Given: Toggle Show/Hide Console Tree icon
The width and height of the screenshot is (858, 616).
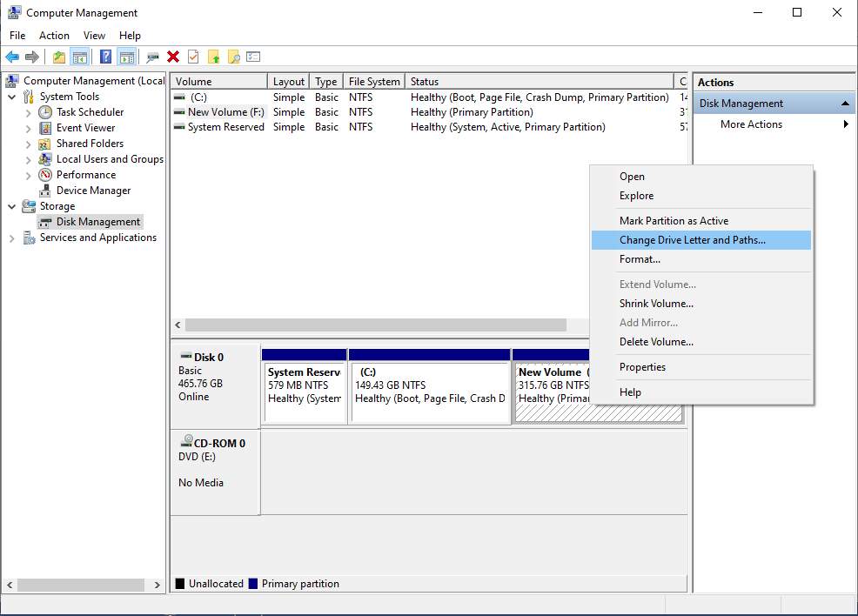Looking at the screenshot, I should point(80,57).
